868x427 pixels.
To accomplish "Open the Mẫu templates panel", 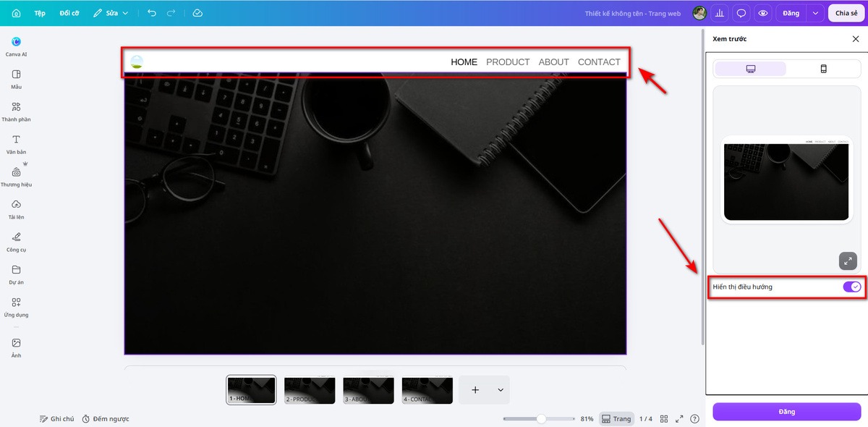I will [x=16, y=79].
